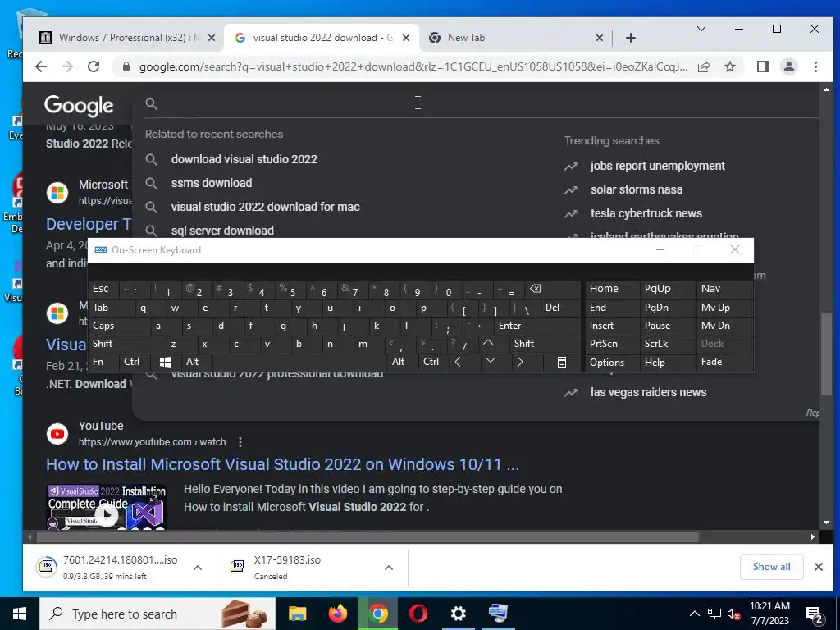Open Chrome three-dot menu
840x630 pixels.
pos(815,66)
